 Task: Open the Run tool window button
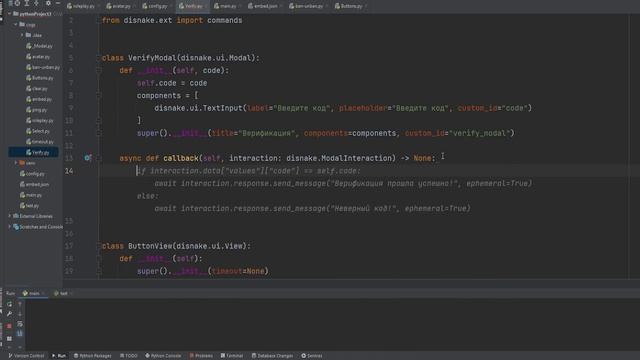point(59,356)
